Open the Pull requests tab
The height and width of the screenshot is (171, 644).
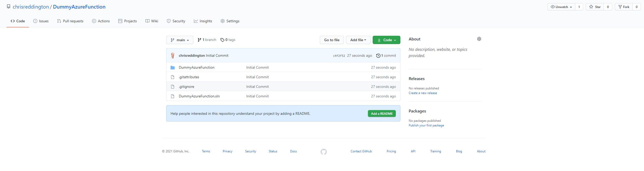tap(70, 21)
